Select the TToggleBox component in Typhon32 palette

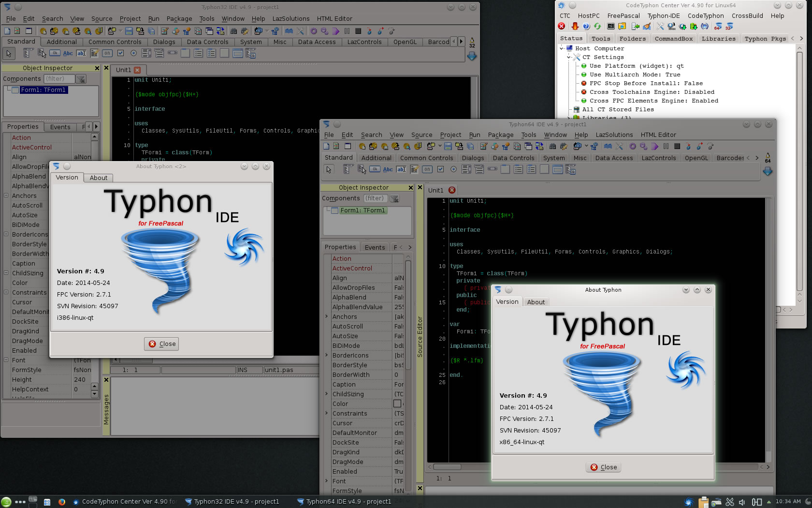tap(107, 53)
